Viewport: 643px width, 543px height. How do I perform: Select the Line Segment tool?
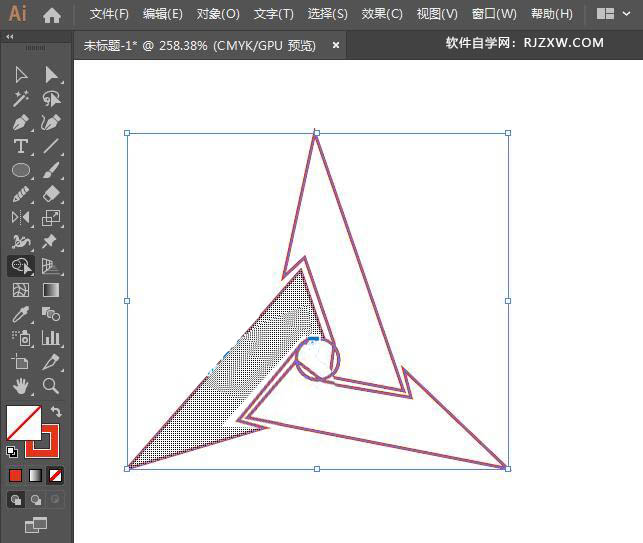point(51,146)
